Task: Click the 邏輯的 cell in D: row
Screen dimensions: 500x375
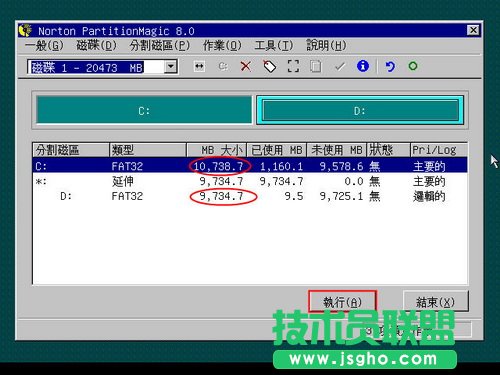Action: pos(429,196)
